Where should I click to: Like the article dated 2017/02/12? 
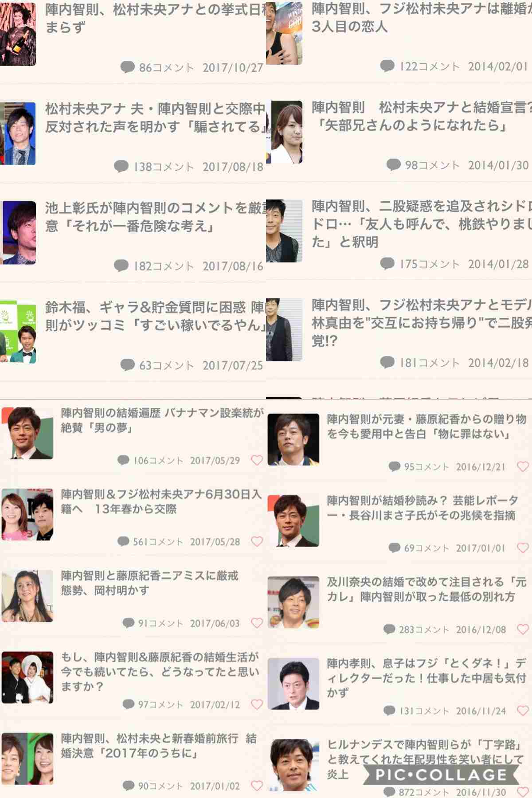[x=257, y=704]
